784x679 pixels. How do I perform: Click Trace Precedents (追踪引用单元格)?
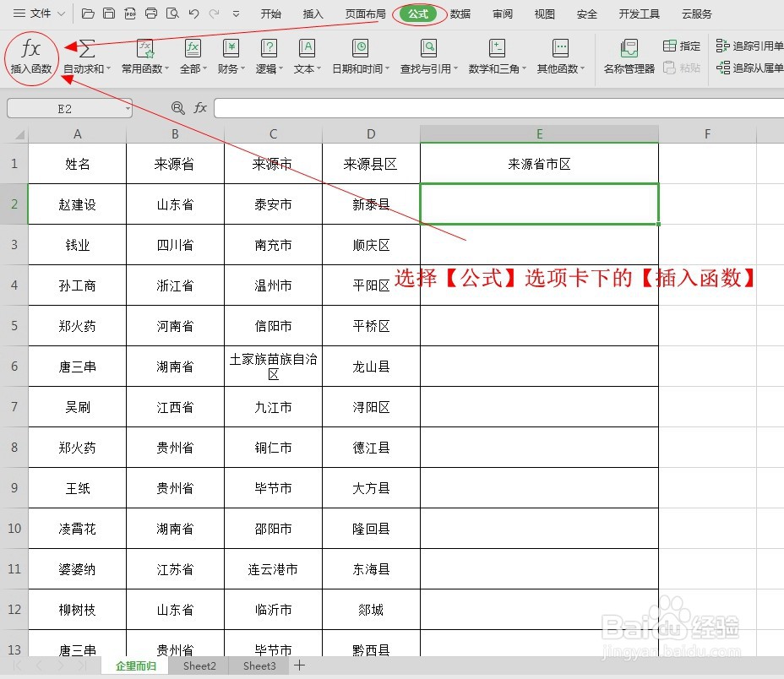(x=747, y=46)
